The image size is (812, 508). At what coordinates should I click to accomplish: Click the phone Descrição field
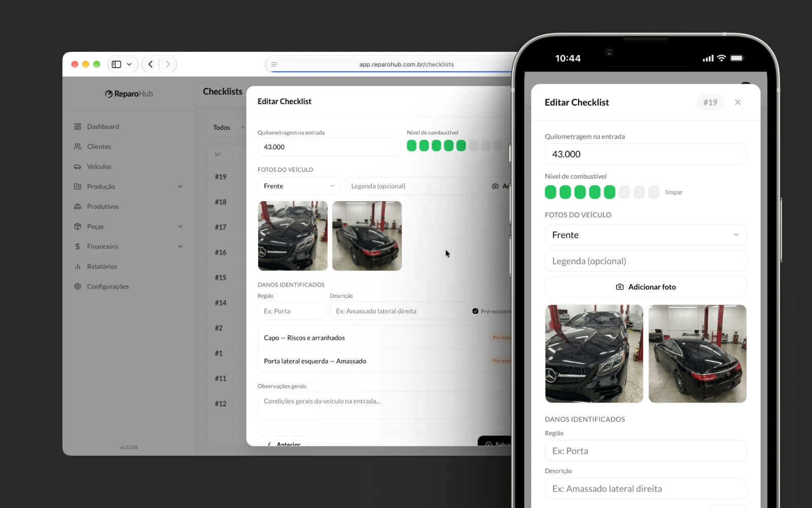(646, 489)
